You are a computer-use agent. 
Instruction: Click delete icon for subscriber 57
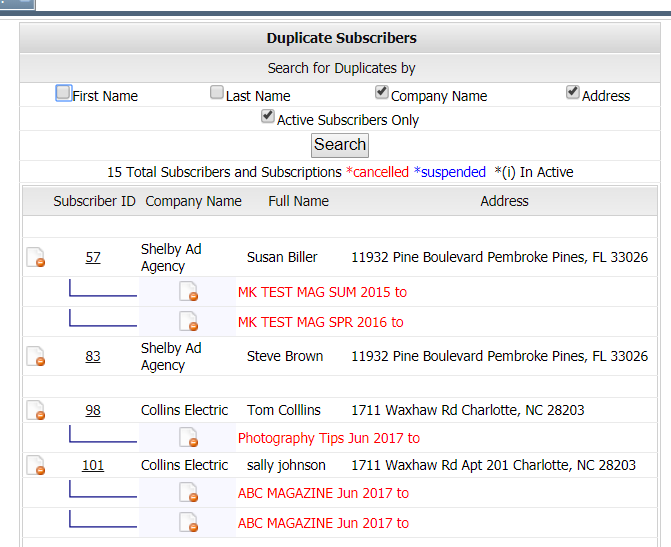point(36,257)
